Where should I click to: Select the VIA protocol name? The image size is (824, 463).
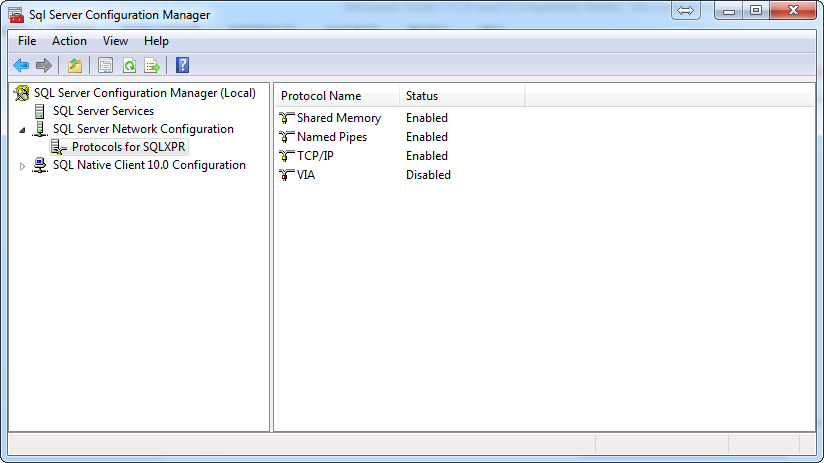pos(305,174)
